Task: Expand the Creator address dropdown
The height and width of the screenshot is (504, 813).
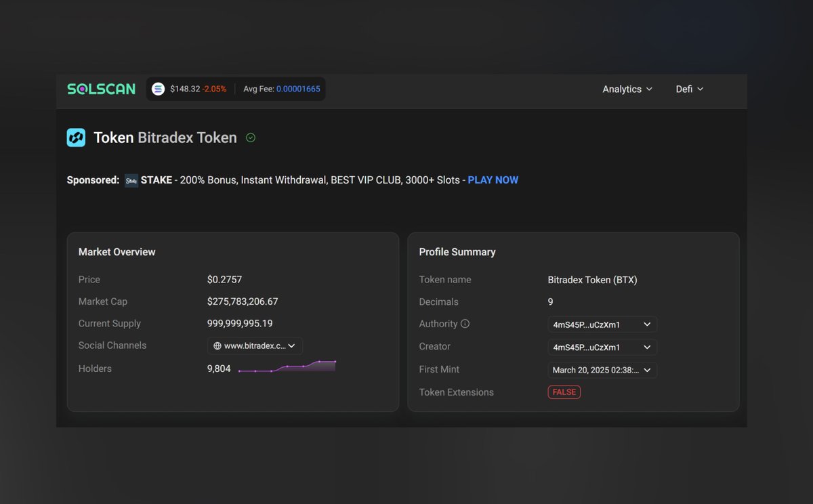Action: coord(602,348)
